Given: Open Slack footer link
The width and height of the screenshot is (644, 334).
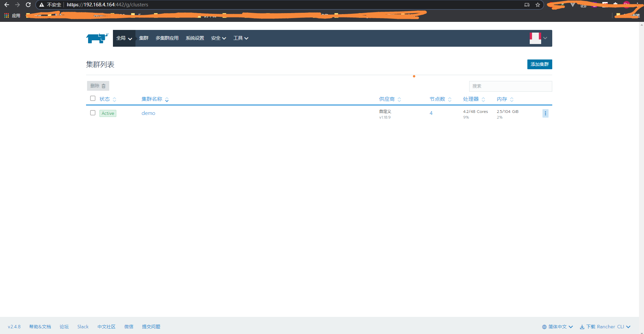Looking at the screenshot, I should point(83,327).
